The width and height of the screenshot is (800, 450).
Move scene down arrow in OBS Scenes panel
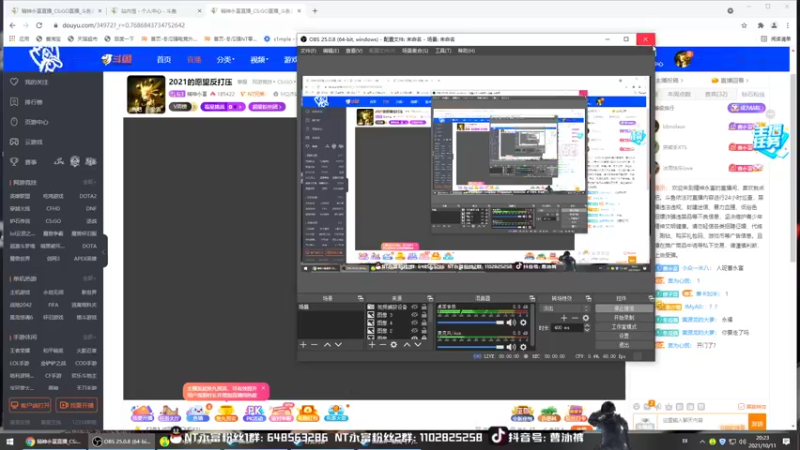coord(338,345)
